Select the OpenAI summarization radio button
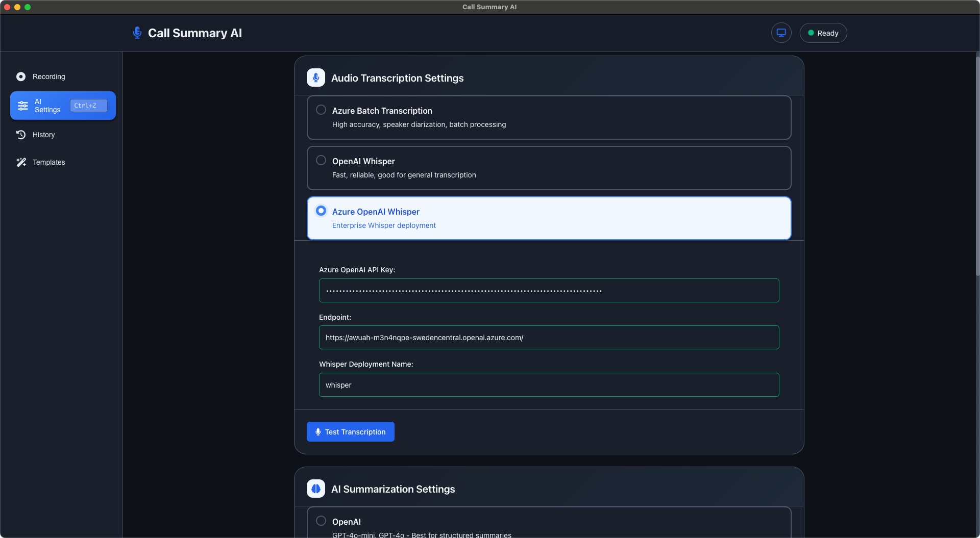 tap(321, 521)
